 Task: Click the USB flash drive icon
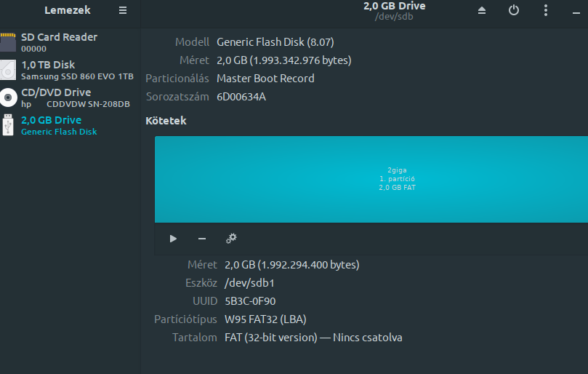8,125
